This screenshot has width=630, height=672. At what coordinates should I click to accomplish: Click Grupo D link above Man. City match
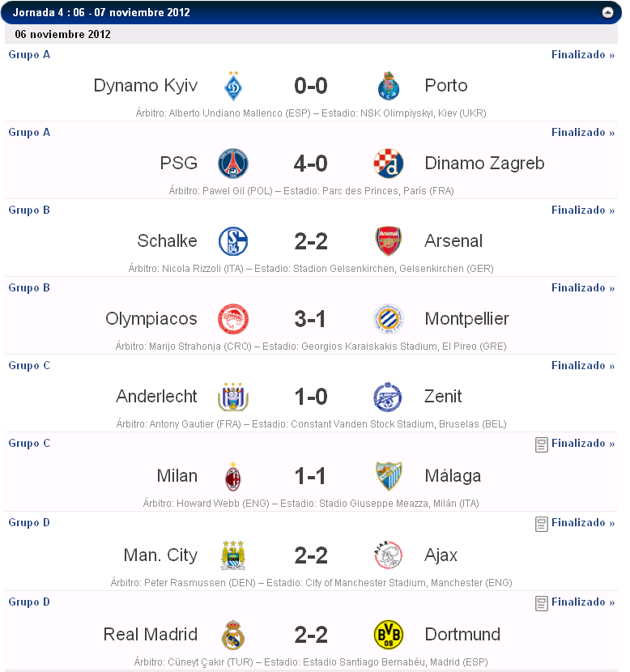tap(29, 522)
